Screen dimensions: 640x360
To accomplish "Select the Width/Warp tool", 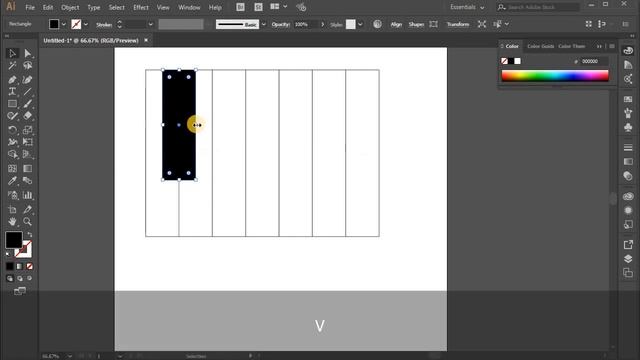I will (12, 142).
